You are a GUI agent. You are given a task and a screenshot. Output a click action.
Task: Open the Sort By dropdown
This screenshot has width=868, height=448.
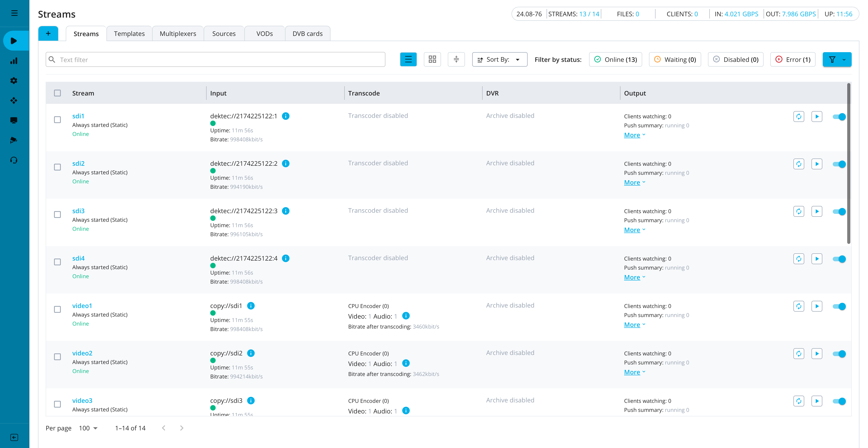[x=499, y=59]
